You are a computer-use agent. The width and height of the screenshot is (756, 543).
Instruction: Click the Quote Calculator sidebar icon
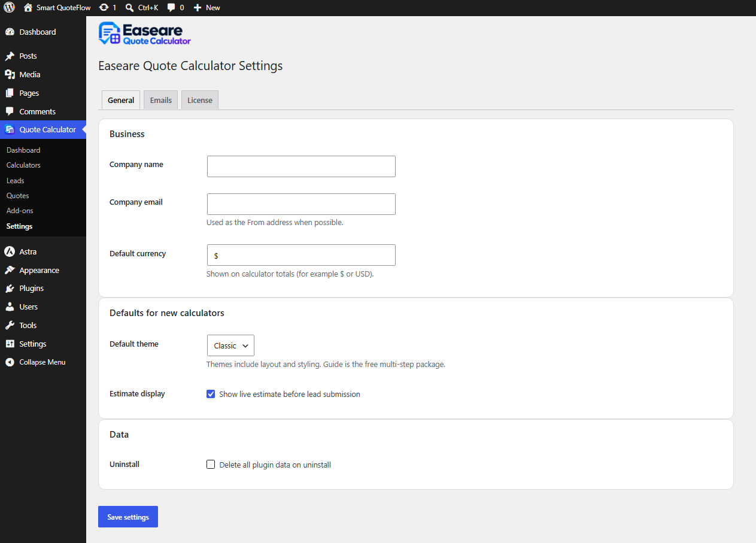pyautogui.click(x=10, y=129)
